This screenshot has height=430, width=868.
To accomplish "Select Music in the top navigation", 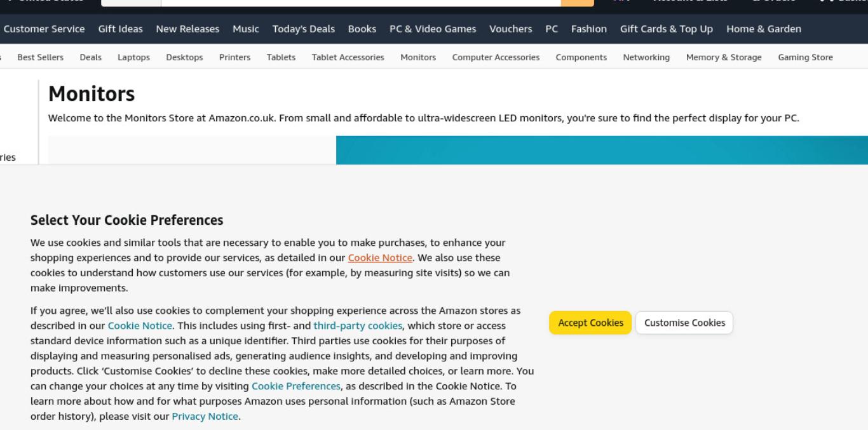I will tap(246, 29).
